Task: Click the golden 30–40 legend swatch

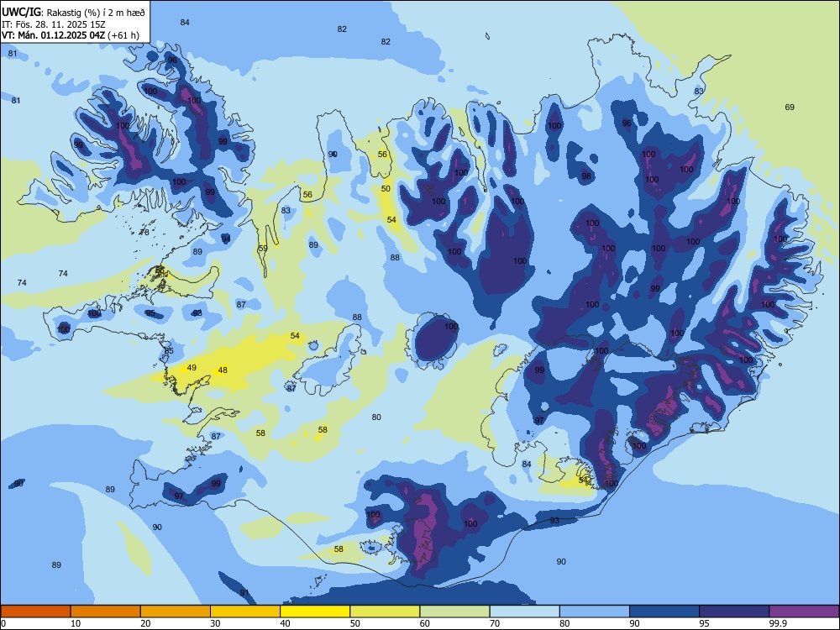Action: click(245, 612)
